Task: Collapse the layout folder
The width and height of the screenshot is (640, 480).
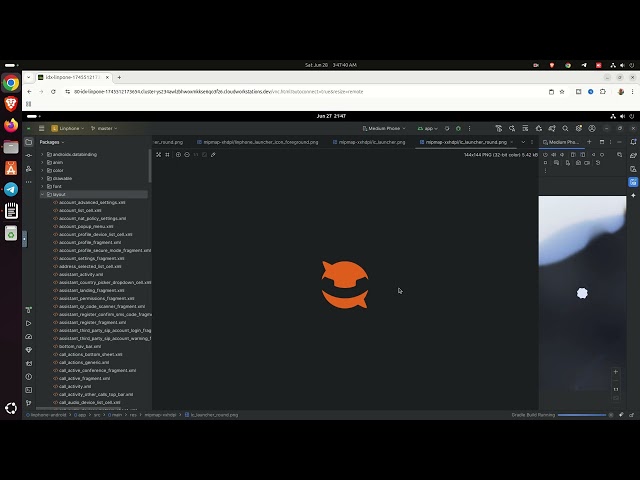Action: coord(42,194)
